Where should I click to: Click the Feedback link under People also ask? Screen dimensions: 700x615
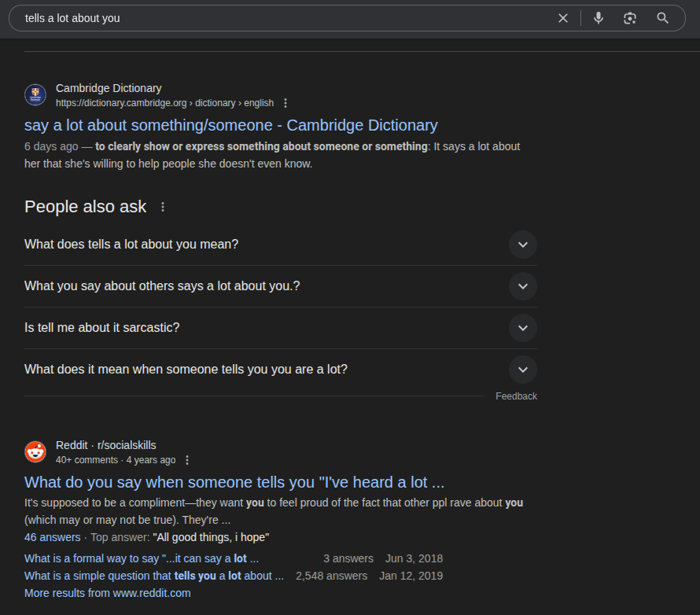tap(516, 396)
